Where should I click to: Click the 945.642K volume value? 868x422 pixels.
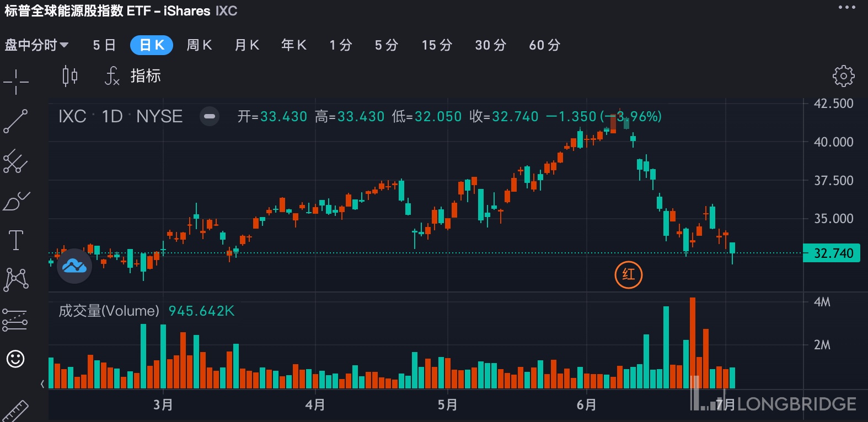tap(201, 311)
